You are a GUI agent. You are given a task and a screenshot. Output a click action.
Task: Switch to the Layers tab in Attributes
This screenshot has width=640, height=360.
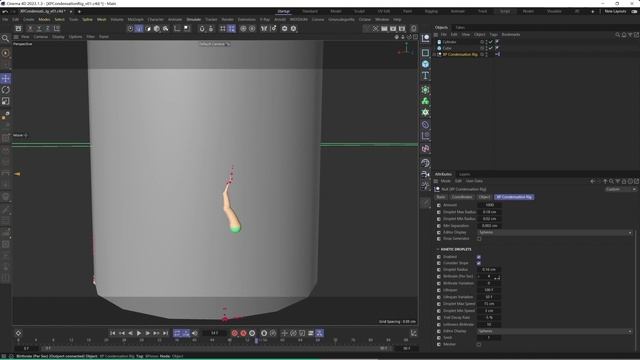pyautogui.click(x=464, y=174)
